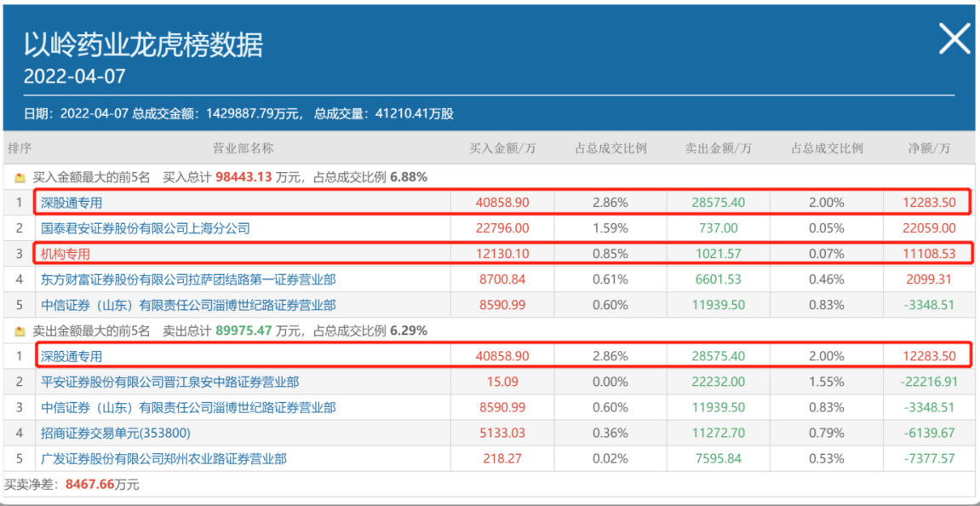
Task: Click buy amount 5133.03
Action: (x=503, y=433)
